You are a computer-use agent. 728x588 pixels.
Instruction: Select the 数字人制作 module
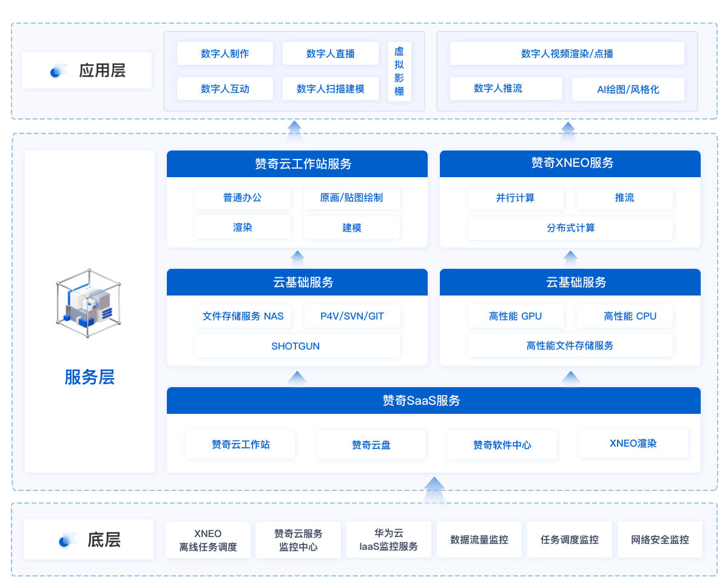(x=224, y=53)
